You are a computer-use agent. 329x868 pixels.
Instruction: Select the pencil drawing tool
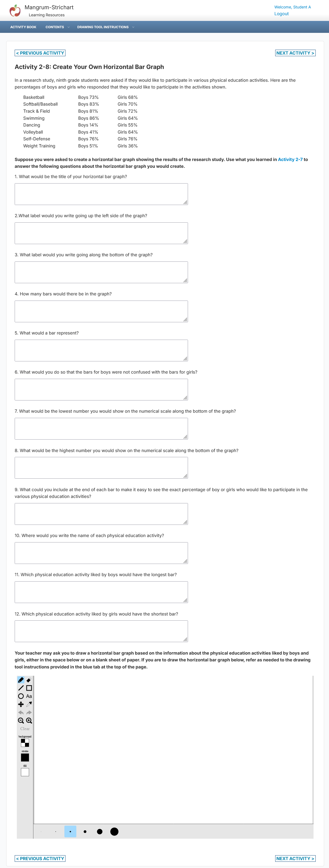click(x=21, y=680)
